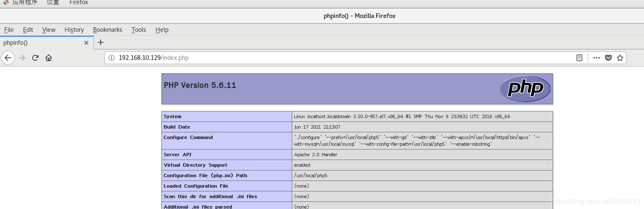
Task: Go to the Firefox home page icon
Action: [49, 58]
